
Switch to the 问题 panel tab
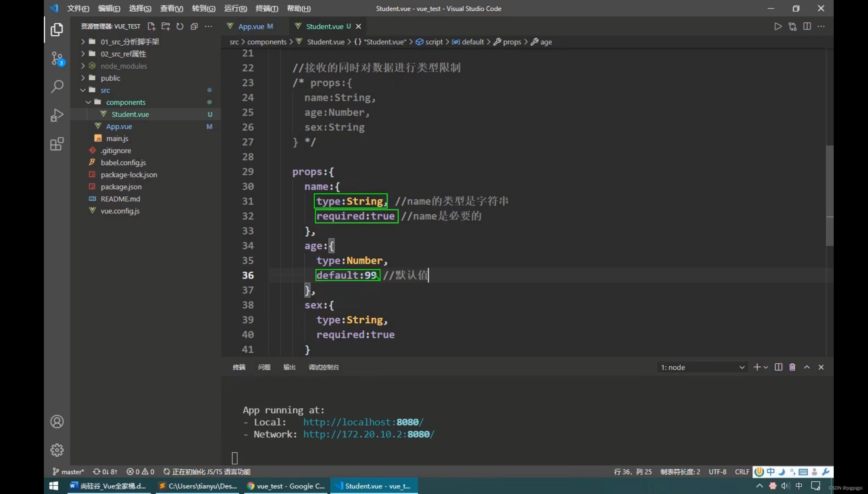pyautogui.click(x=264, y=367)
